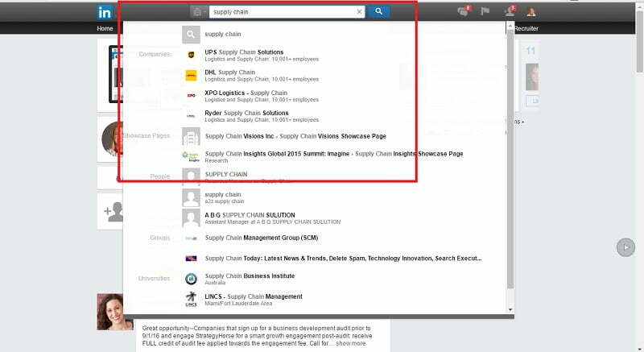This screenshot has height=352, width=644.
Task: Select the generic supply chain search suggestion
Action: tap(223, 34)
